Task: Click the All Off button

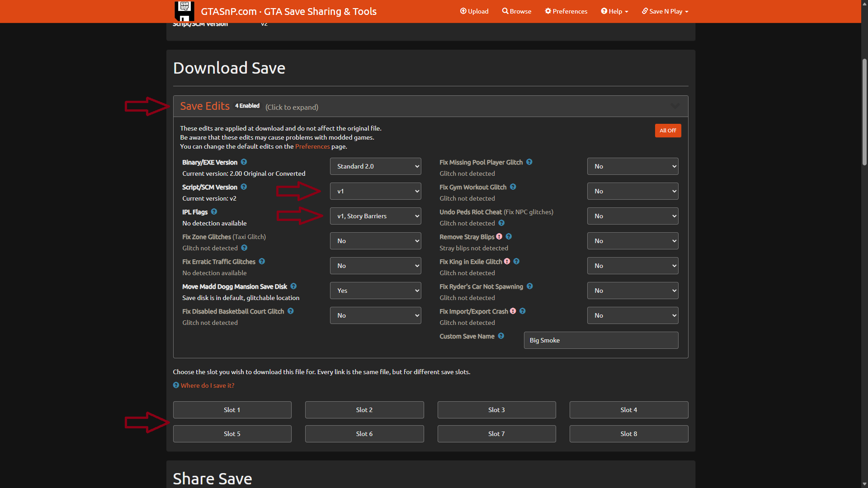Action: (x=668, y=131)
